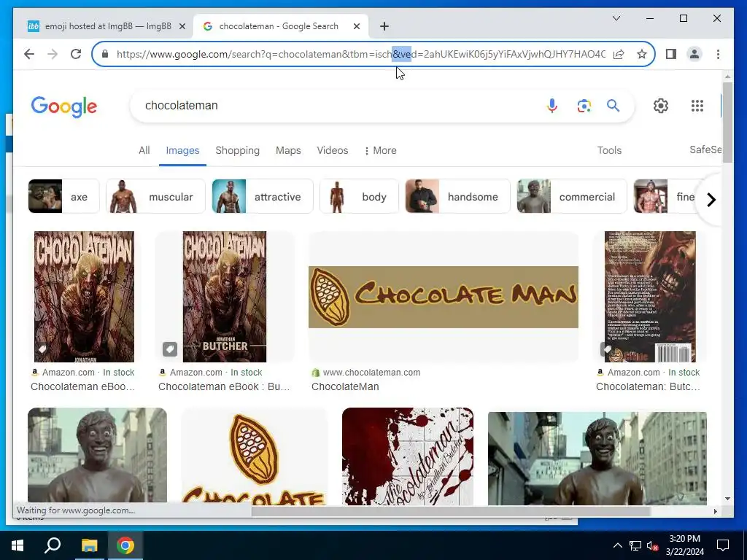The image size is (747, 560).
Task: Filter images by the 'commercial' chip
Action: 572,196
